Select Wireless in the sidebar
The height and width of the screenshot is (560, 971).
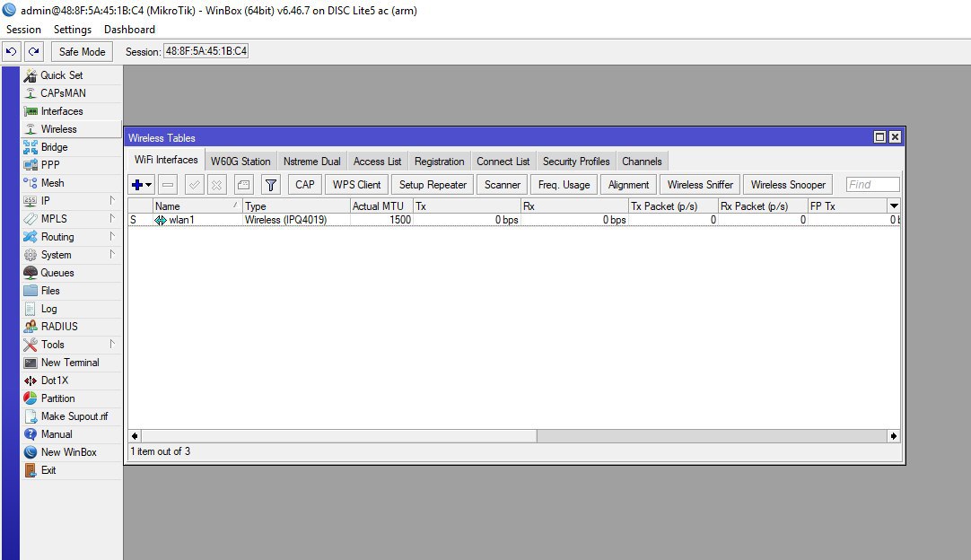71,129
